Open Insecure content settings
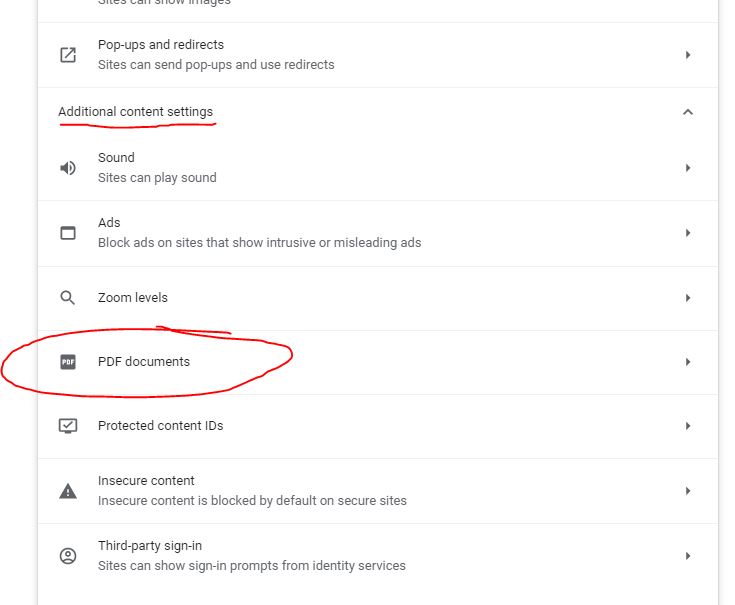Screen dimensions: 735x605 378,491
